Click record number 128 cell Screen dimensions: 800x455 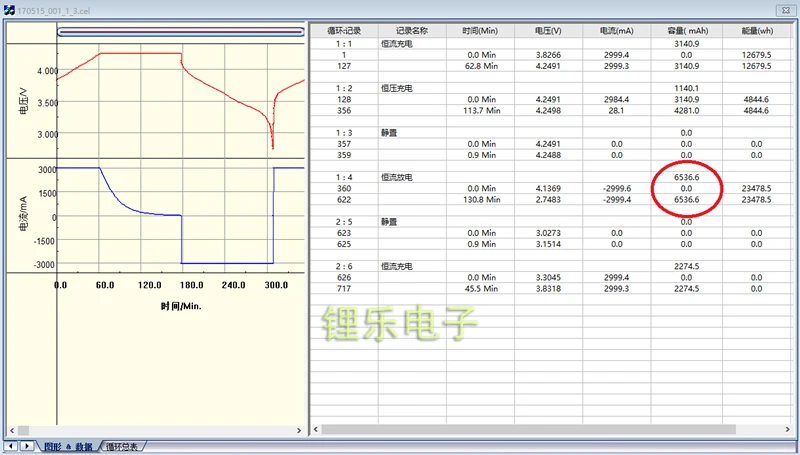coord(344,99)
